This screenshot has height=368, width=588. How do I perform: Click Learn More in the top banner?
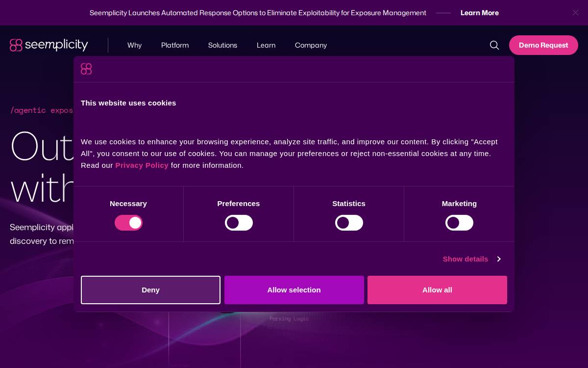pos(480,13)
